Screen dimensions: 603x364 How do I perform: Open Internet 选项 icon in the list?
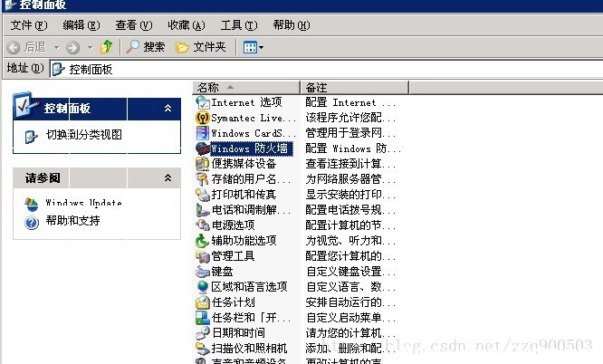[202, 102]
